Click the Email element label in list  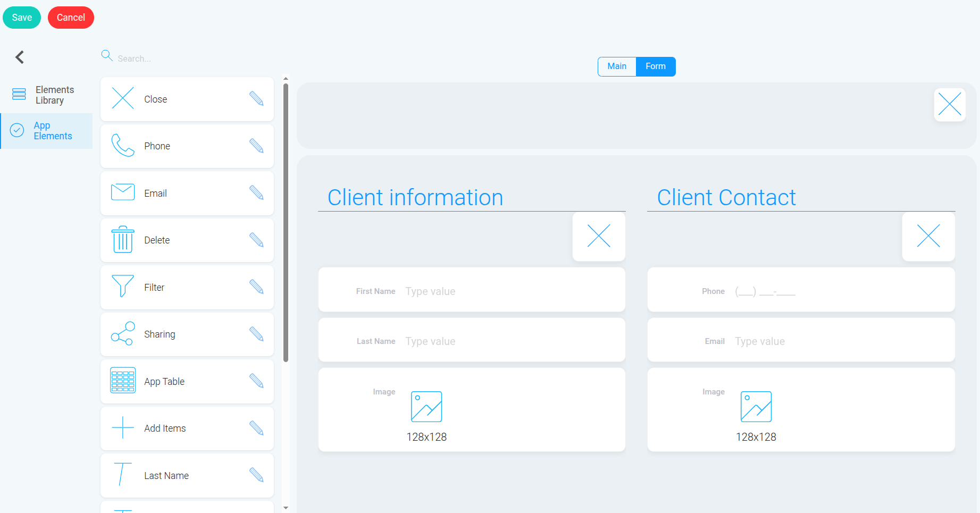[x=156, y=194]
